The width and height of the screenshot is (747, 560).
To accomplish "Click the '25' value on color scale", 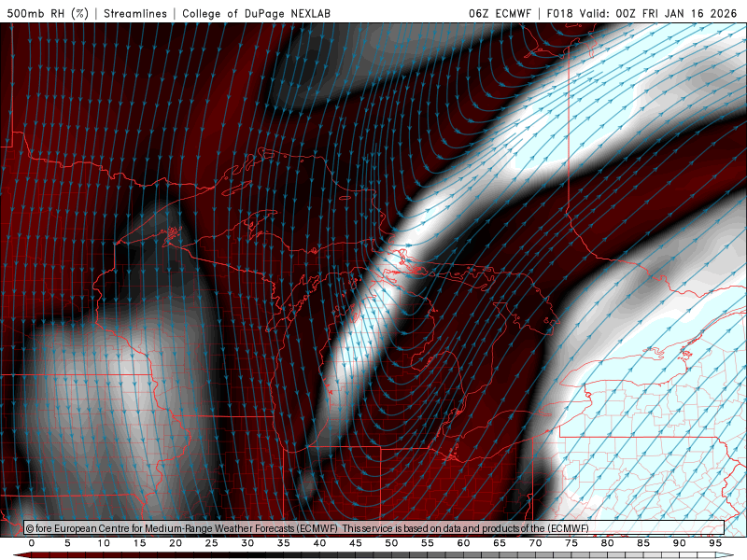I will coord(212,543).
